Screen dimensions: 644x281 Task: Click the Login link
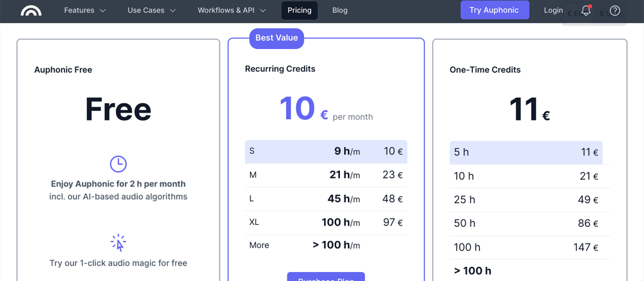[x=553, y=10]
